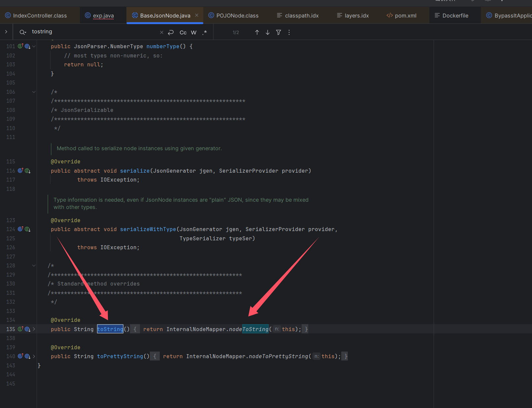This screenshot has width=532, height=408.
Task: Click the serializeWithType method name
Action: tap(148, 229)
